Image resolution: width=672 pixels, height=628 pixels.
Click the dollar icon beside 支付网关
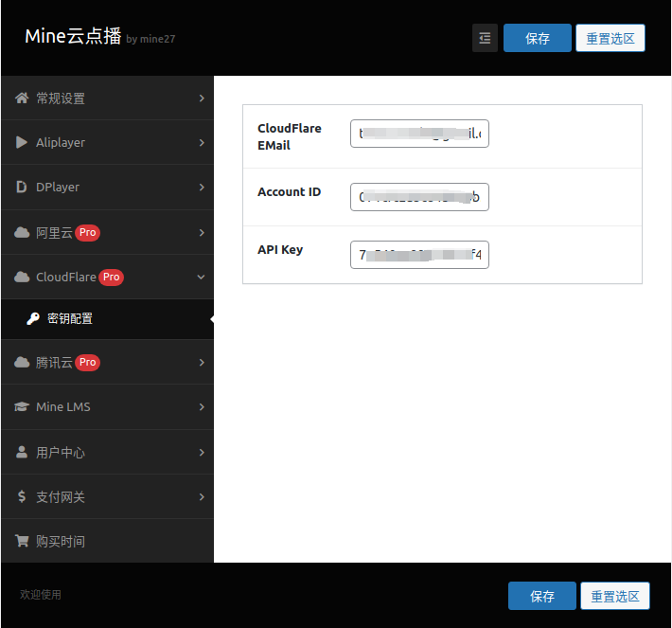click(x=22, y=496)
